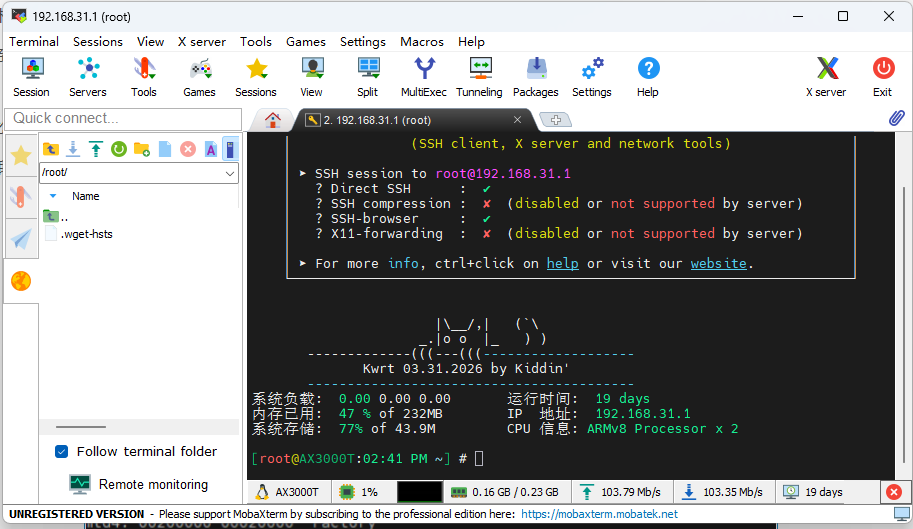Close the remote monitoring bar red X

coord(894,492)
